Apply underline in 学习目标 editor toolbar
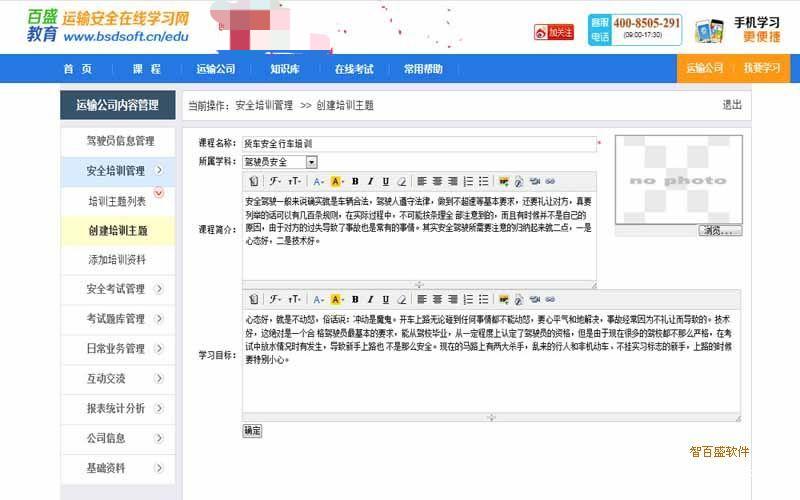This screenshot has height=500, width=800. 386,299
